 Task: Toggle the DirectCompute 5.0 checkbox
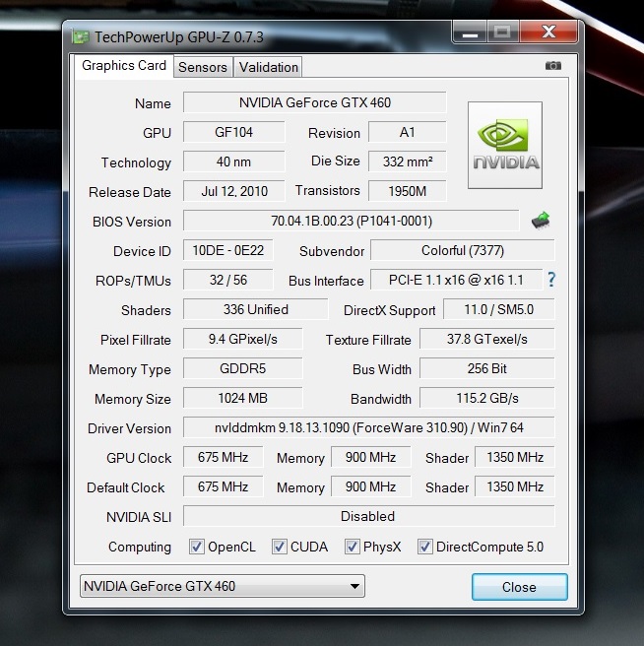(x=425, y=547)
